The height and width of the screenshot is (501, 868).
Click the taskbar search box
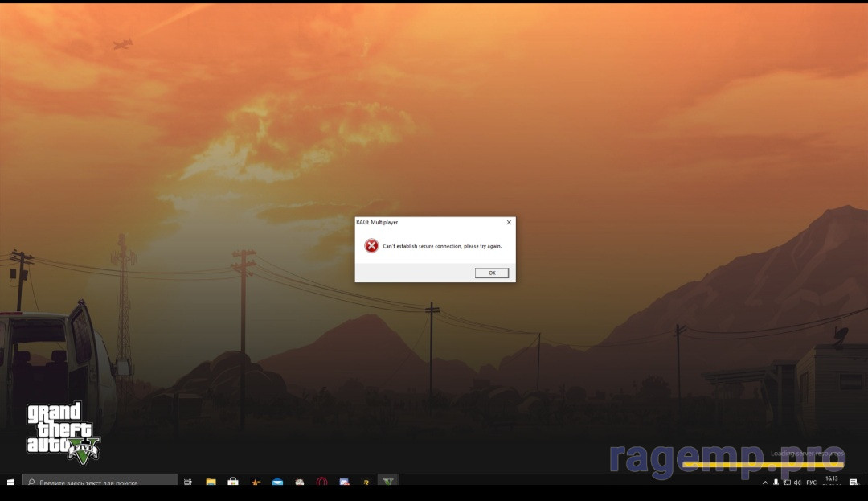100,481
